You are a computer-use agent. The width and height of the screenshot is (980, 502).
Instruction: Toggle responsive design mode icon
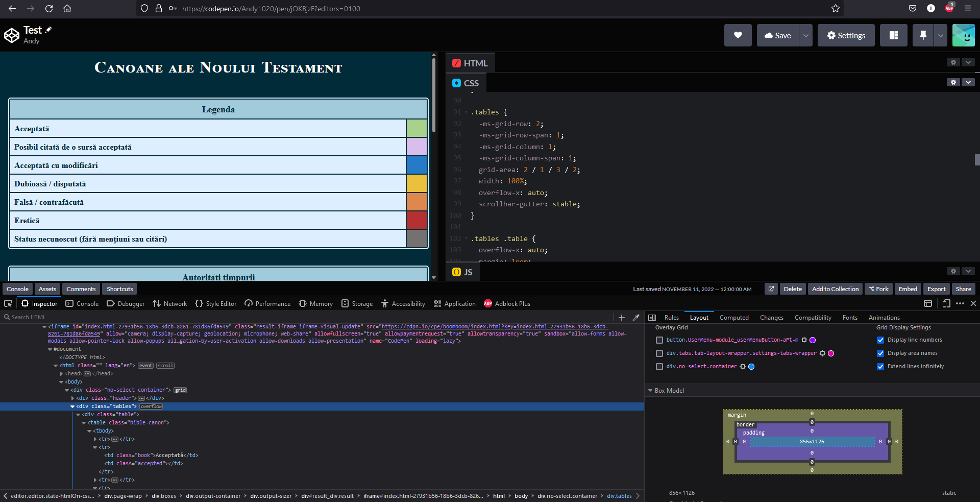(x=946, y=303)
